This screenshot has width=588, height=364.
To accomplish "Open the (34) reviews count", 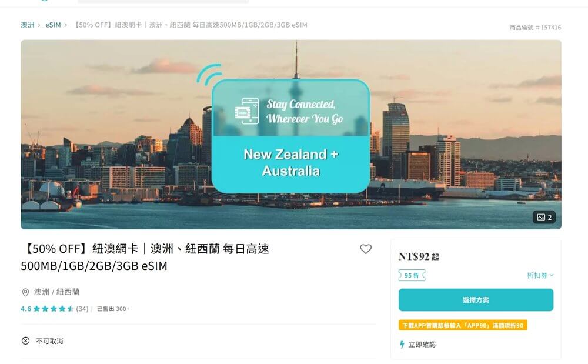I will click(x=82, y=309).
